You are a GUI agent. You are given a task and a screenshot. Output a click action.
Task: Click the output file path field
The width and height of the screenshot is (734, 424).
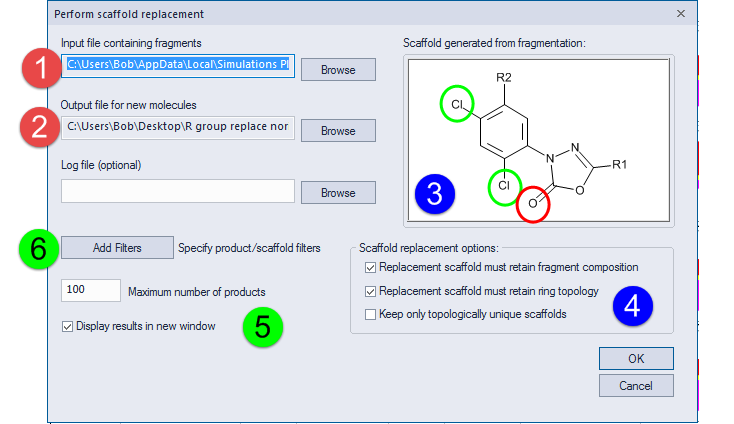178,127
